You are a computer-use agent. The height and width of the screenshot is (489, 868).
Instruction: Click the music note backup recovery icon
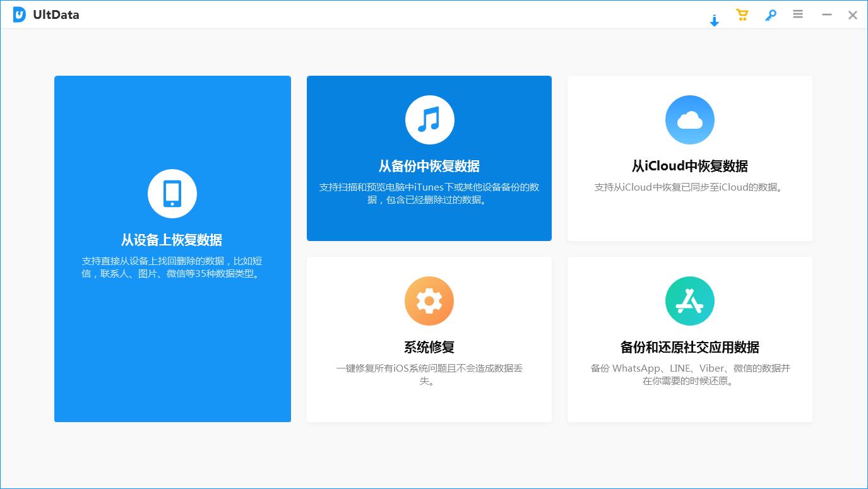click(x=429, y=120)
